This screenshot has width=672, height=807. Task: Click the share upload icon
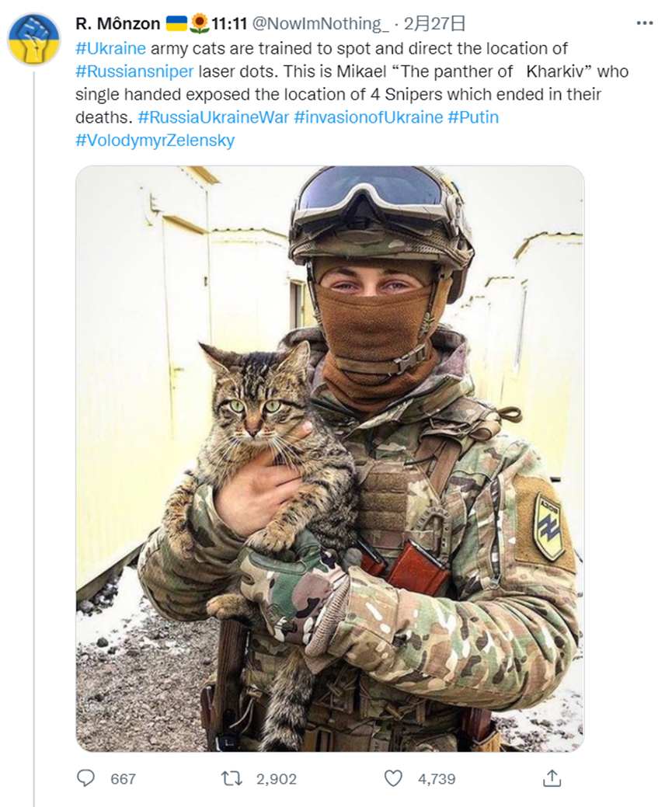(x=552, y=778)
